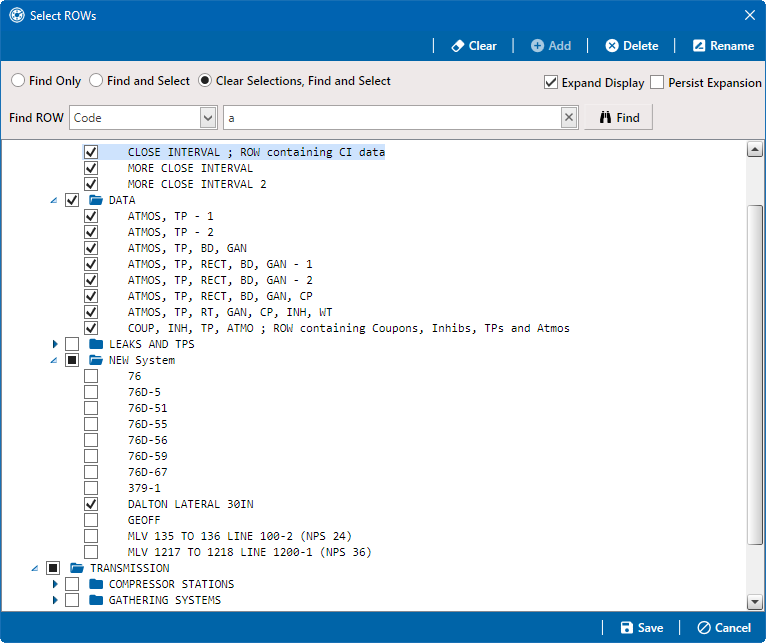The width and height of the screenshot is (766, 643).
Task: Toggle the Expand Display checkbox
Action: tap(551, 82)
